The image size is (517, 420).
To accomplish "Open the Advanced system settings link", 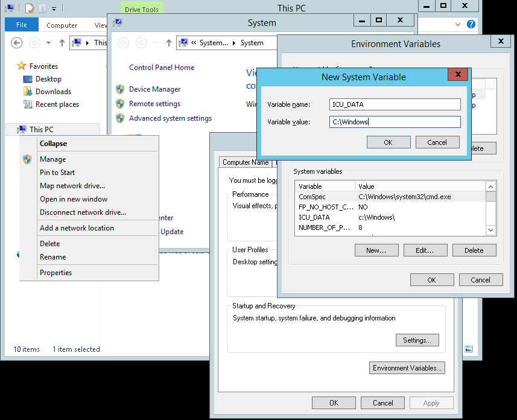I will pos(170,118).
